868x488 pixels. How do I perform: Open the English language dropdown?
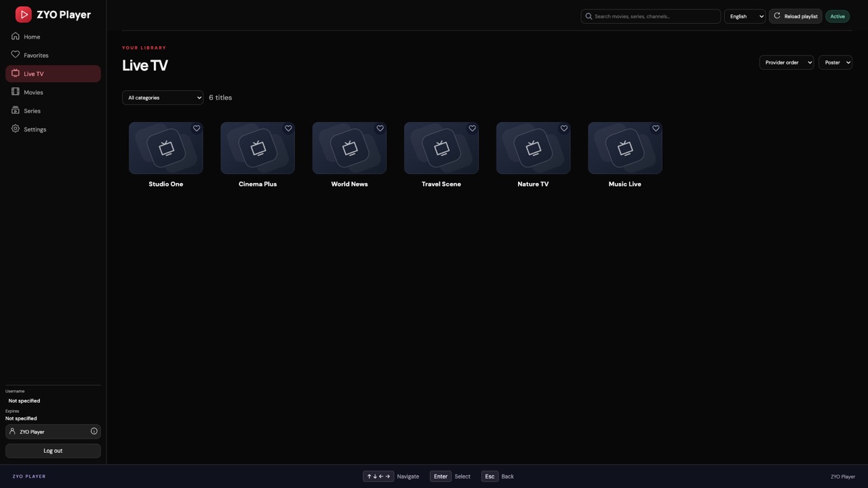745,16
